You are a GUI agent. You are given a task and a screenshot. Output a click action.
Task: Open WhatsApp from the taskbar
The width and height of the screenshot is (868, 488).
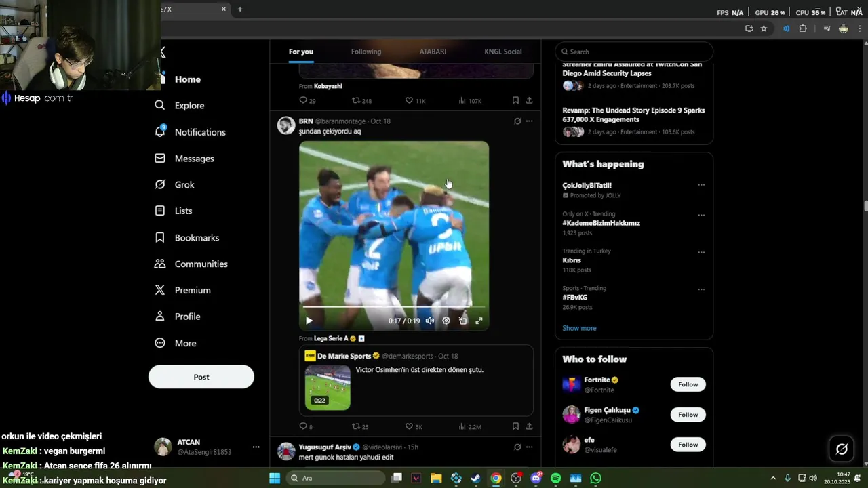595,479
